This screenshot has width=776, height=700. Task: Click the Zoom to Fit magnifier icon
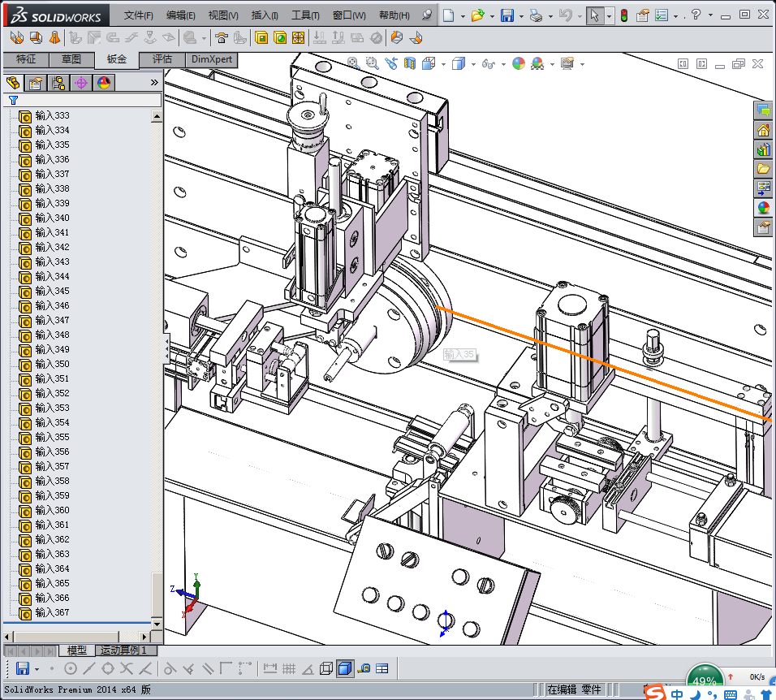(354, 63)
